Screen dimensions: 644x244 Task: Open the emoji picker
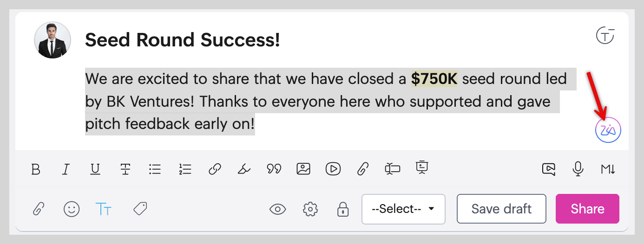click(x=72, y=209)
